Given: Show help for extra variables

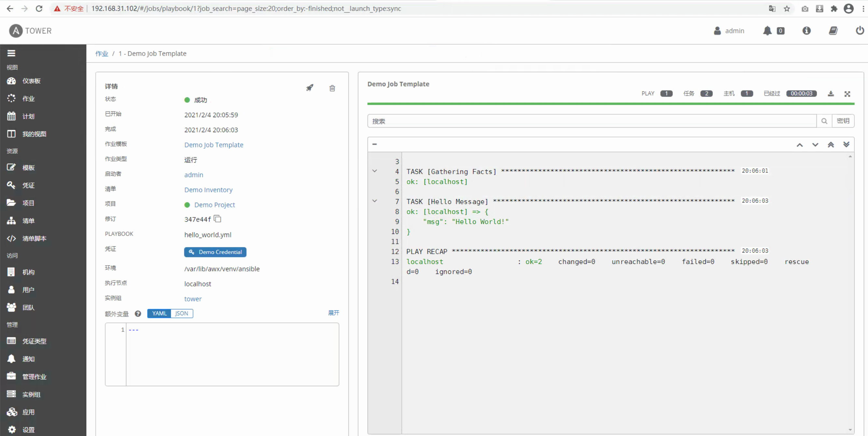Looking at the screenshot, I should [x=137, y=313].
